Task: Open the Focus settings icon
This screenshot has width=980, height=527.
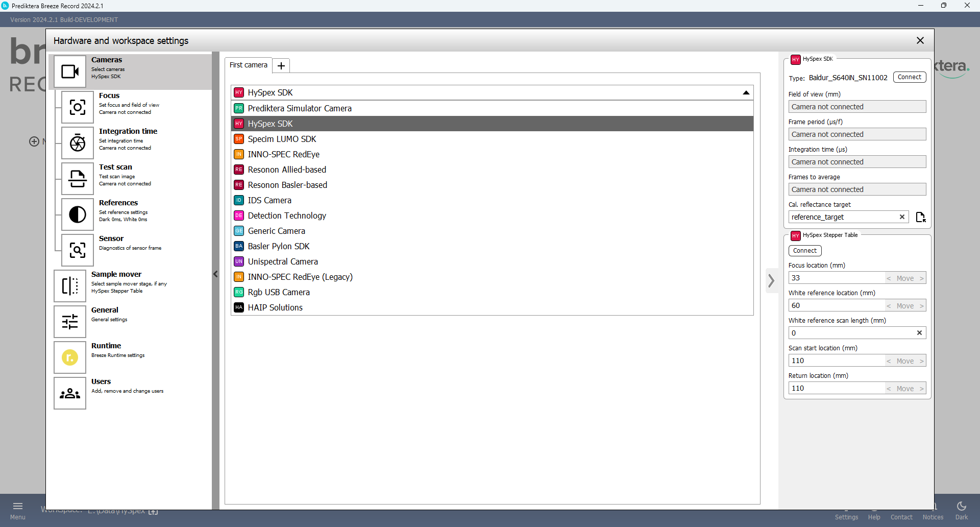Action: click(78, 107)
